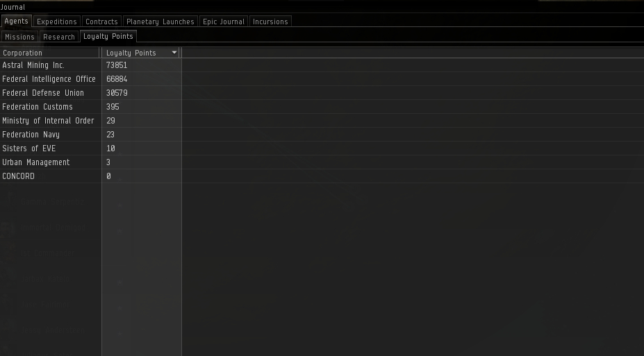
Task: Click the Loyalty Points sort arrow
Action: 174,53
